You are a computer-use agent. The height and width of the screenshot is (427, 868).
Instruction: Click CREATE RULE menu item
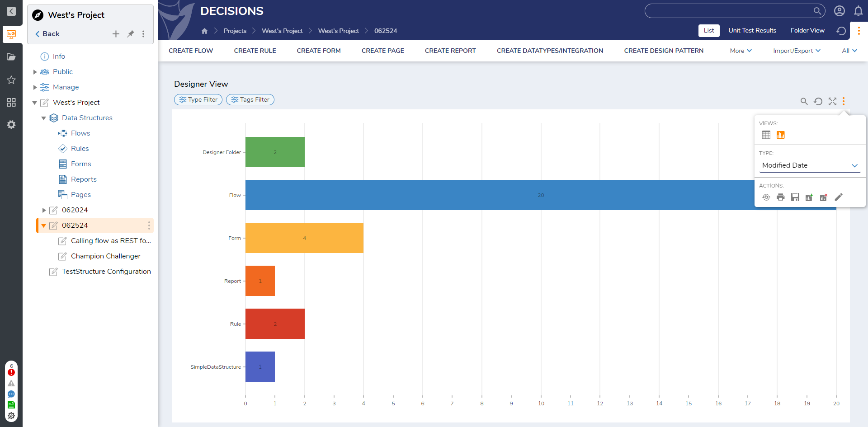[255, 51]
